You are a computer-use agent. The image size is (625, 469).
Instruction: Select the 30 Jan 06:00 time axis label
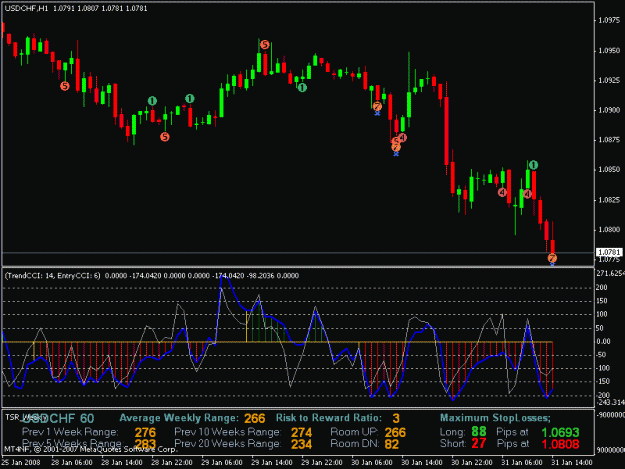372,463
